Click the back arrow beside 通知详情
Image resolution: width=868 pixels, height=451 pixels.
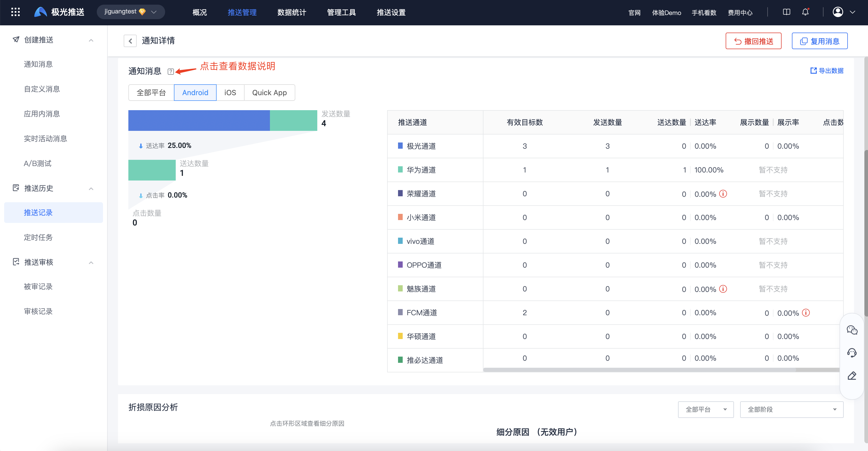130,41
